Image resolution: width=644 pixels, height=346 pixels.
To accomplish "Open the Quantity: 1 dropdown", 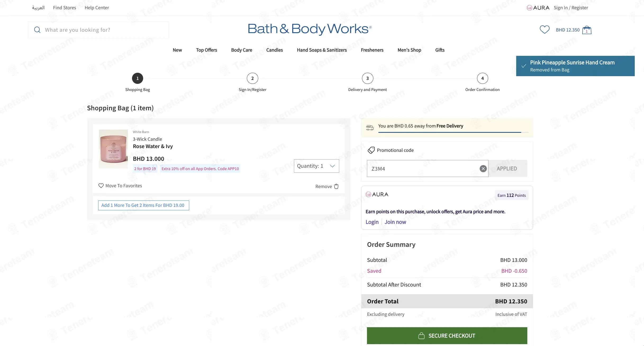I will 316,166.
